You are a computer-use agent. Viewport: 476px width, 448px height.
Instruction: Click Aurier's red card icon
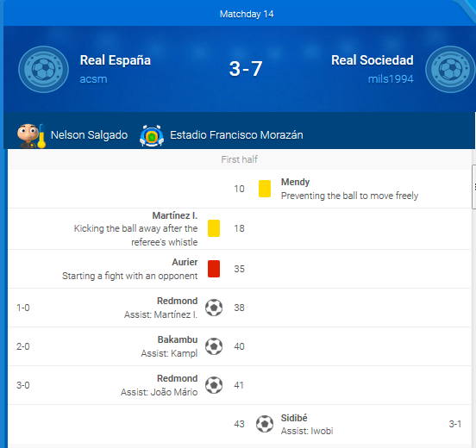[x=214, y=269]
